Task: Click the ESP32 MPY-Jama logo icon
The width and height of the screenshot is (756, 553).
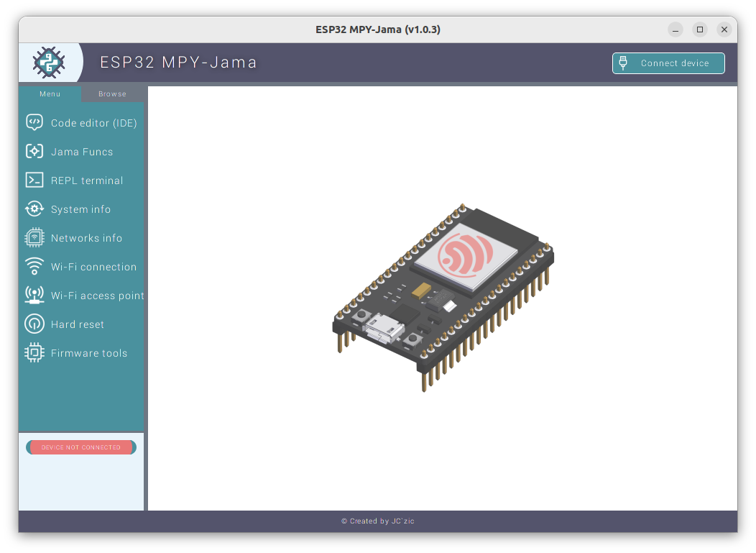Action: click(x=49, y=63)
